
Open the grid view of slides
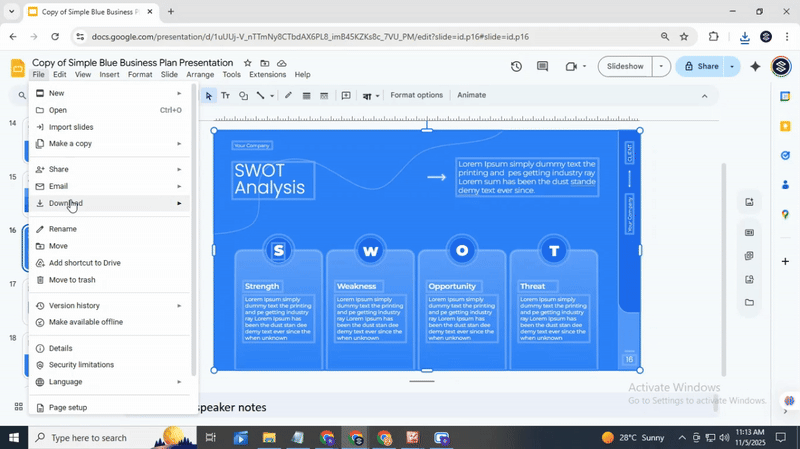tap(18, 407)
